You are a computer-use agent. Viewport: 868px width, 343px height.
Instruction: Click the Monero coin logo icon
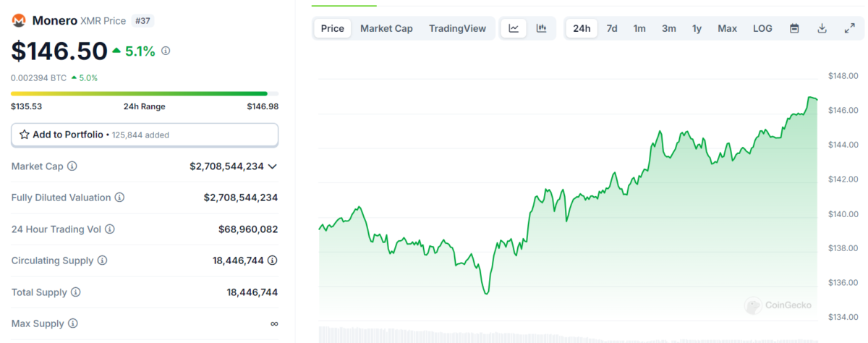coord(19,20)
